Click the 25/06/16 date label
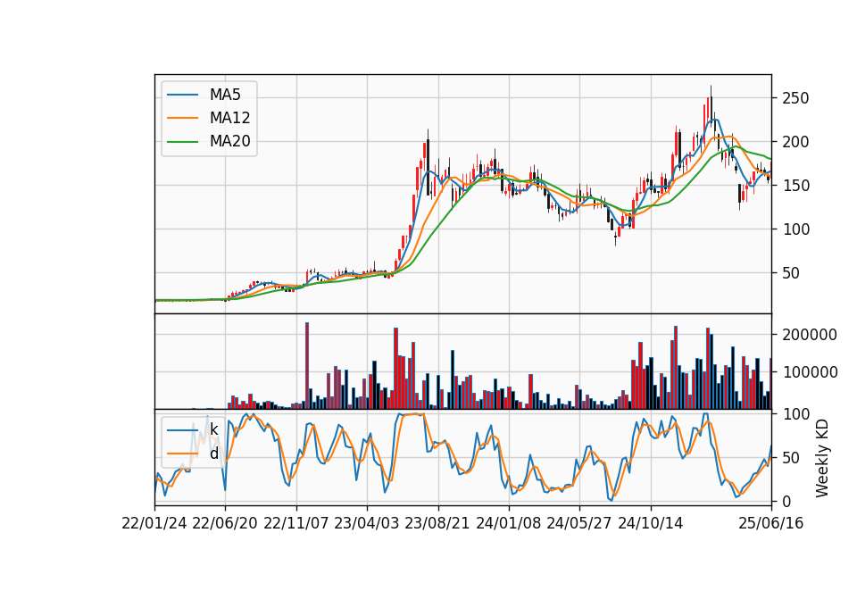The image size is (857, 616). [771, 524]
